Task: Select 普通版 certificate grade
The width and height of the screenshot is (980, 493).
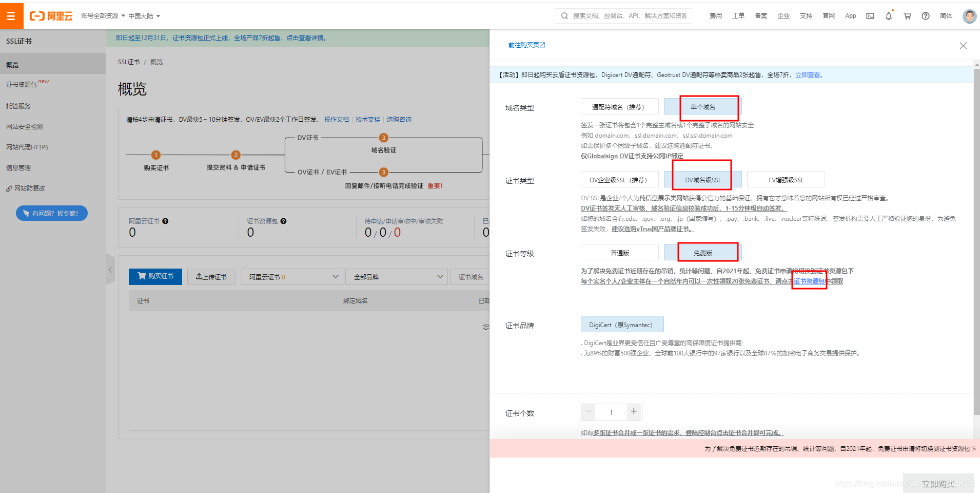Action: click(619, 253)
